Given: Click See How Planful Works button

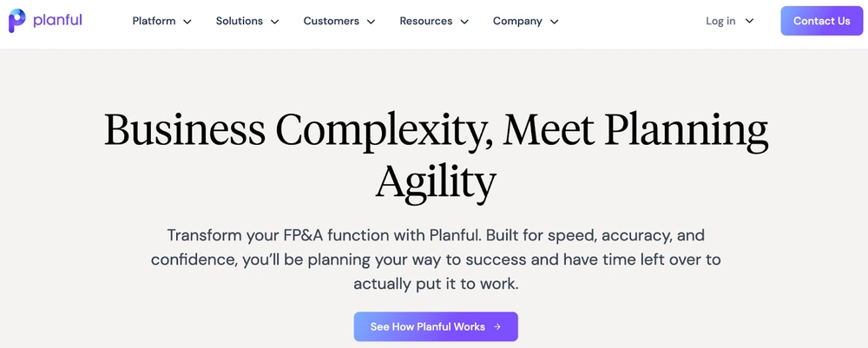Looking at the screenshot, I should point(436,326).
